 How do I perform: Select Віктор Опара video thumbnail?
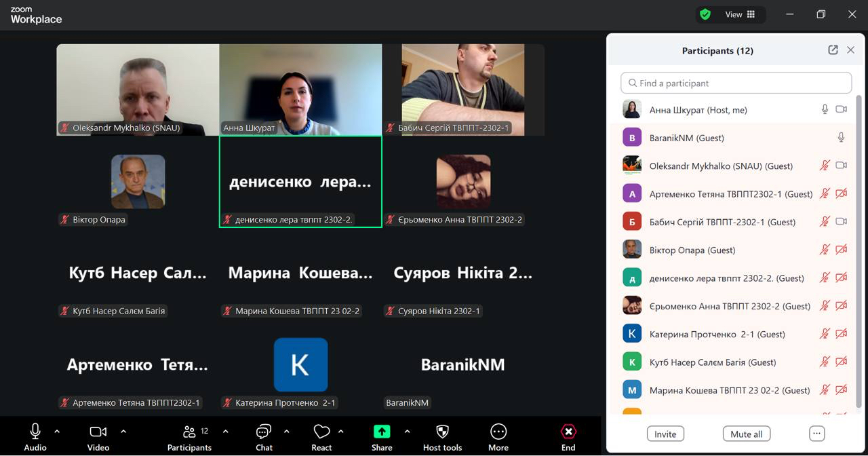click(x=138, y=182)
